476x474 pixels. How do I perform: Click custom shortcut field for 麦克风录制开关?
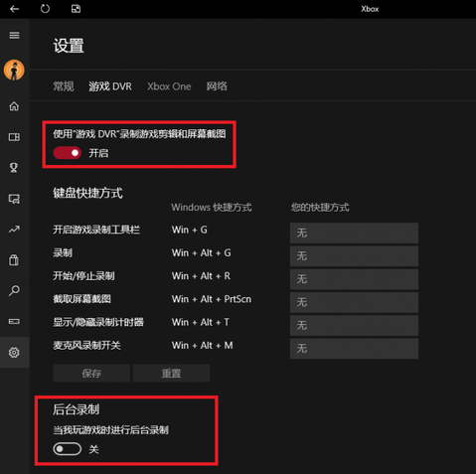coord(354,349)
